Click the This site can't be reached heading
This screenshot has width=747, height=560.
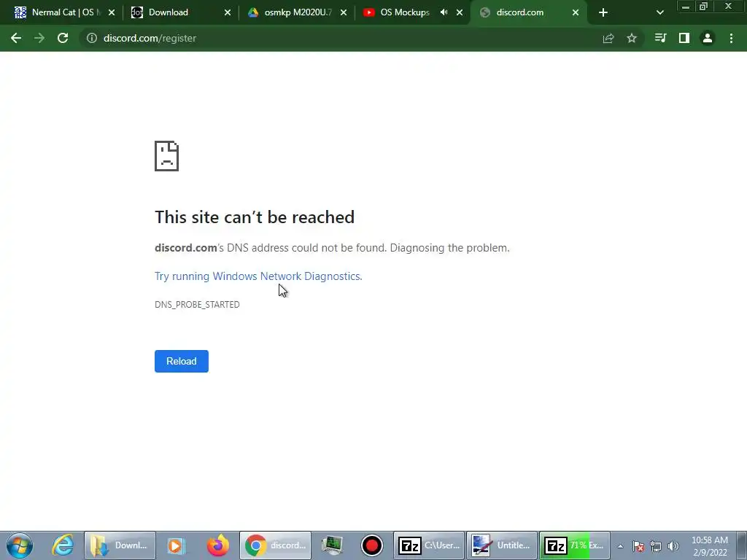255,217
